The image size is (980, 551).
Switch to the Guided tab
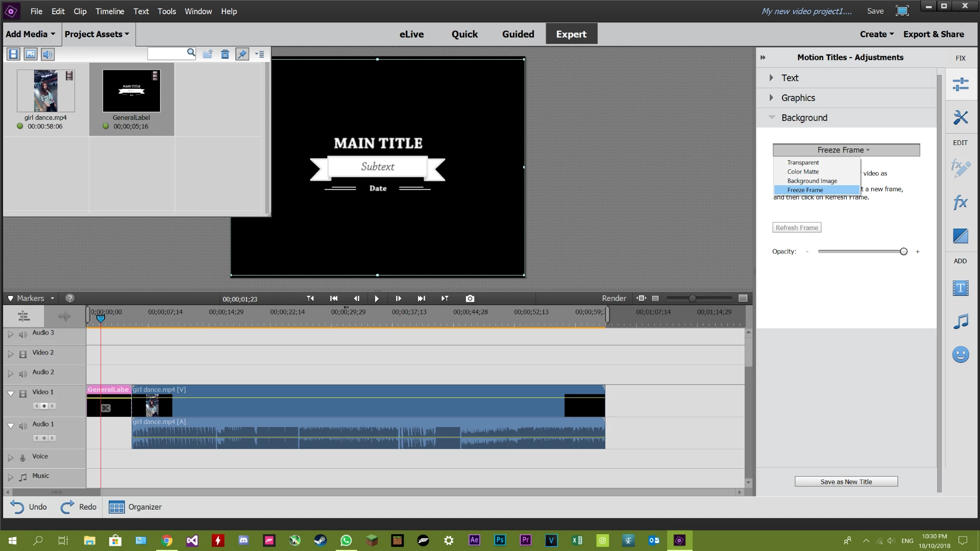coord(518,34)
